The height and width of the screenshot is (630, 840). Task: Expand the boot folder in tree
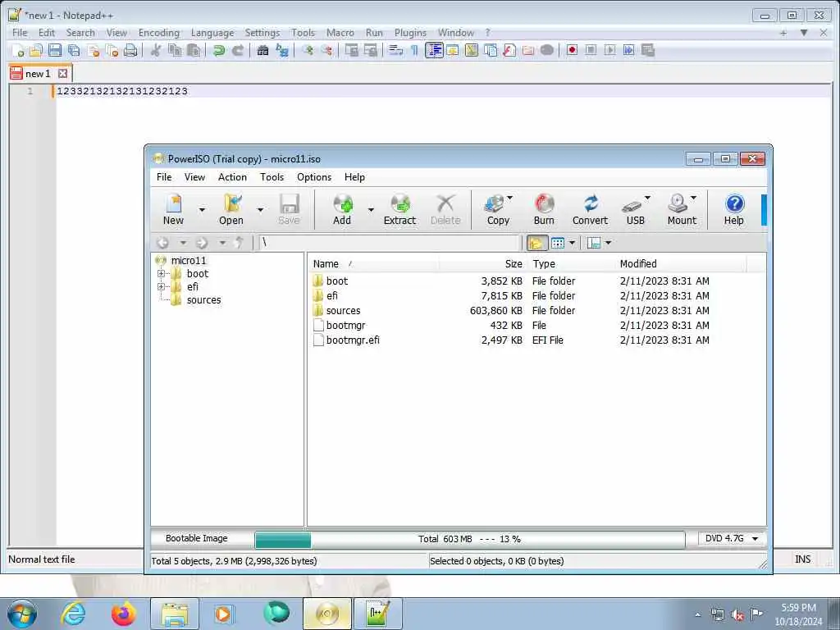pyautogui.click(x=161, y=274)
